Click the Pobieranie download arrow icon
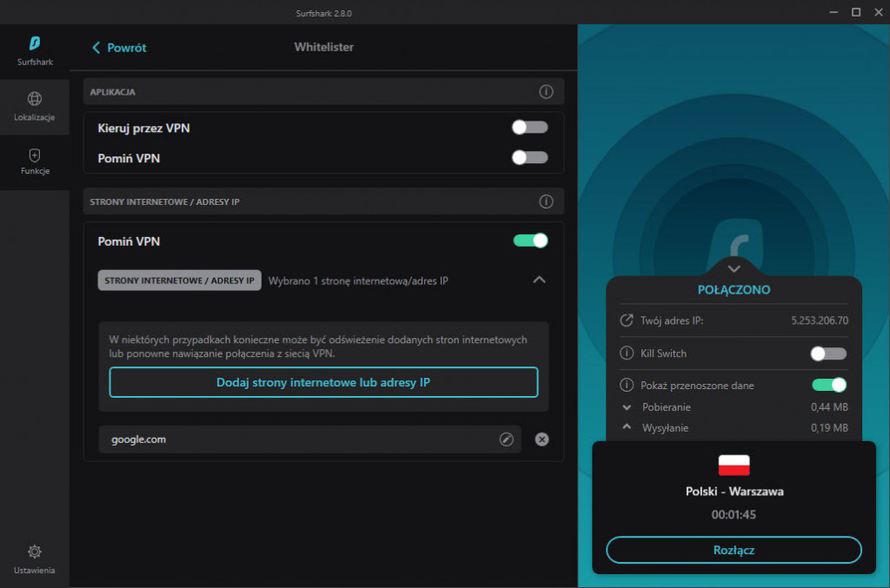Image resolution: width=890 pixels, height=588 pixels. pos(627,407)
